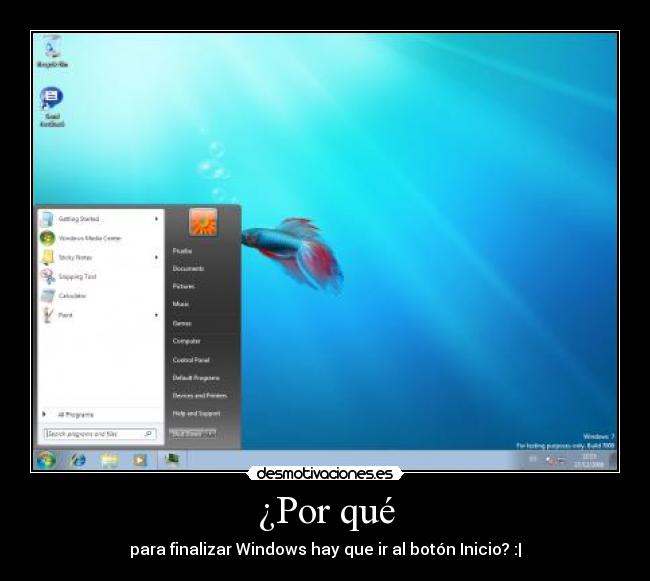The width and height of the screenshot is (650, 581).
Task: Open Games from the Start menu
Action: point(182,323)
